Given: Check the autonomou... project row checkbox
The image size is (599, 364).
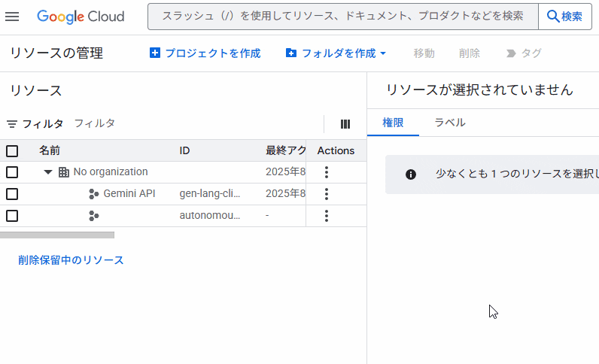Looking at the screenshot, I should pos(12,216).
